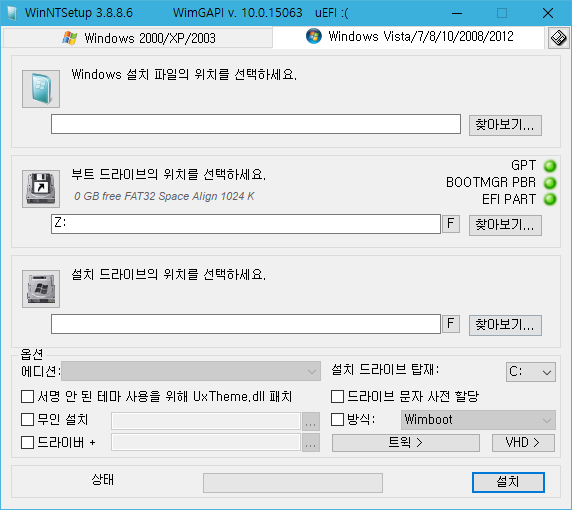Click the boot drive field showing Z:
This screenshot has height=510, width=572.
click(x=246, y=224)
